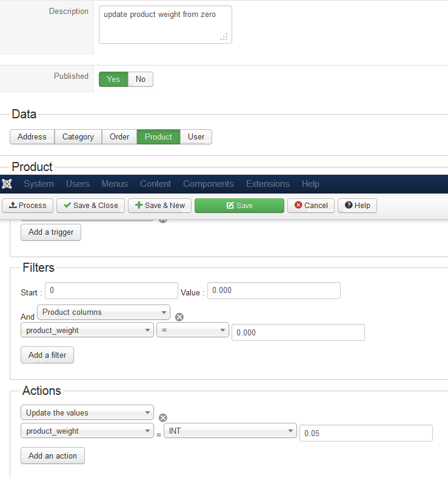Select the Product data type
Screen dimensions: 448x478
(x=158, y=137)
